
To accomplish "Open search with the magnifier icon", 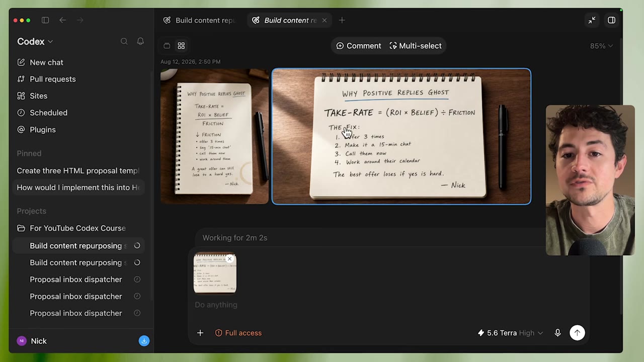I will 124,41.
